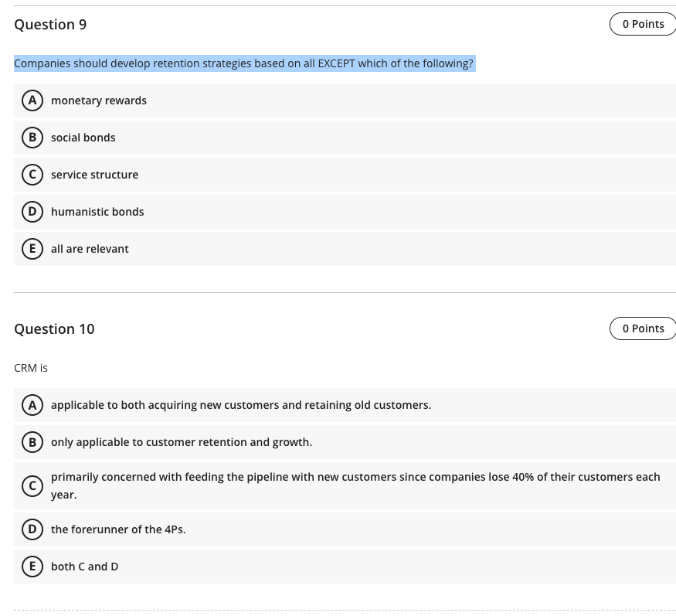Click the Question 9 points badge
Image resolution: width=676 pixels, height=616 pixels.
(643, 24)
